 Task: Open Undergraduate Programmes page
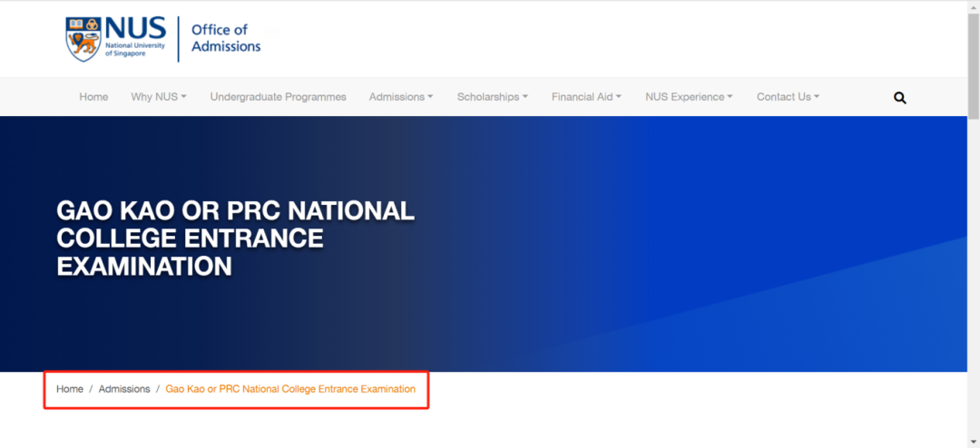[279, 97]
